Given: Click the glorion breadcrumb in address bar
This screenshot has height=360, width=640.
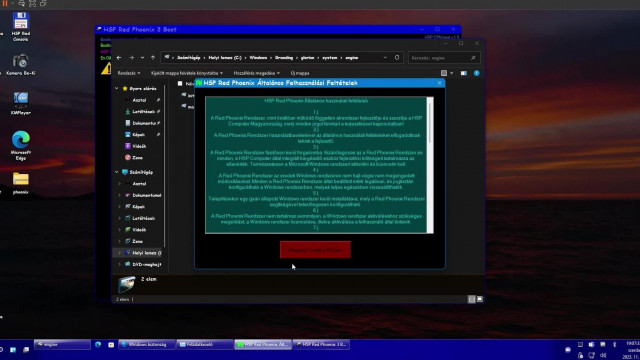Looking at the screenshot, I should [x=307, y=58].
